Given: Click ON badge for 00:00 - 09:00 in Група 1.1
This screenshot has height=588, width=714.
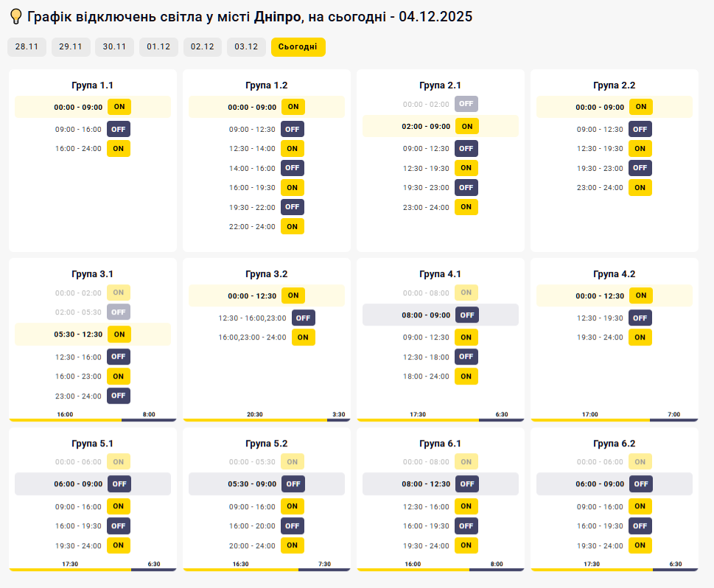Looking at the screenshot, I should tap(119, 107).
